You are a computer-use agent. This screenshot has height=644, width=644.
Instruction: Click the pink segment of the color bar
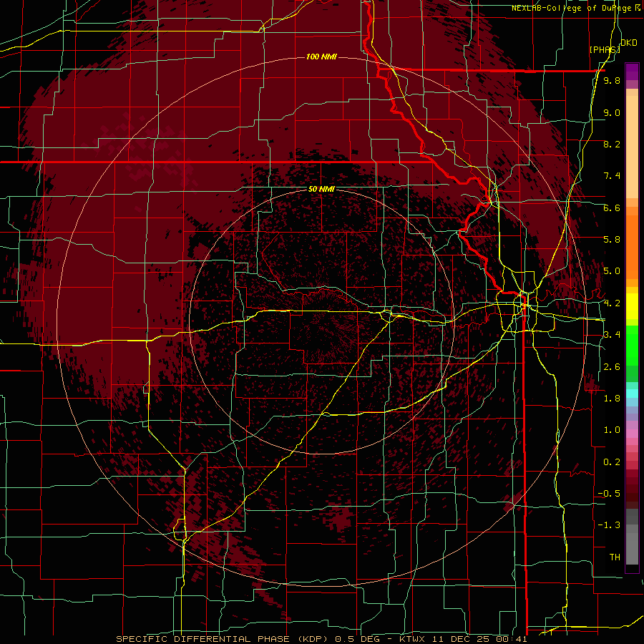coord(632,434)
